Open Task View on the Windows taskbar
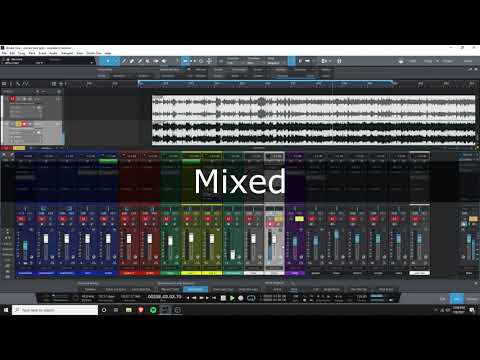 [116, 310]
